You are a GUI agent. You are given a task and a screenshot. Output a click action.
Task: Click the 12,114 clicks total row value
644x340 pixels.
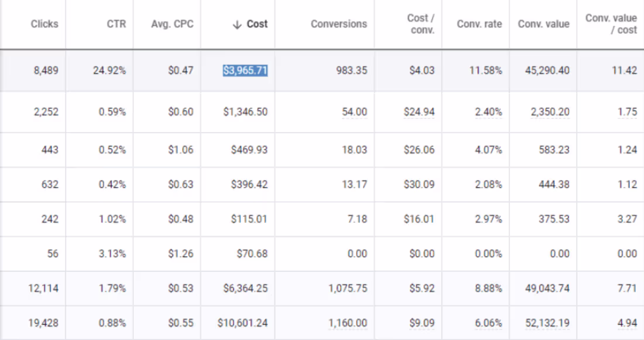coord(43,288)
